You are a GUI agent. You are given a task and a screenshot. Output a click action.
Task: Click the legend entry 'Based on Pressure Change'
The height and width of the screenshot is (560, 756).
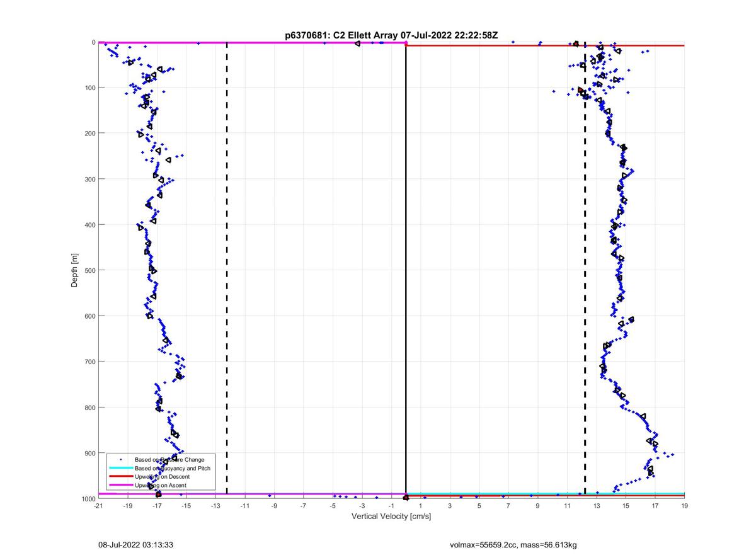169,460
